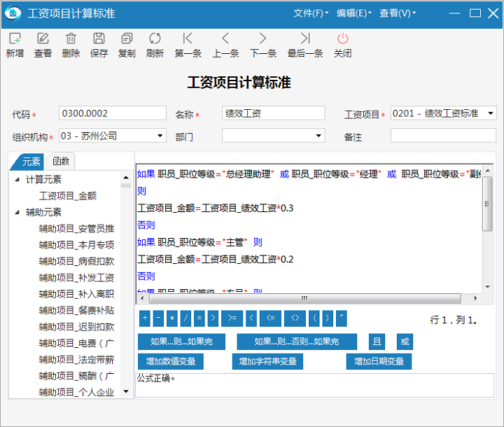
Task: Click the 新增 (New) toolbar icon
Action: tap(15, 38)
